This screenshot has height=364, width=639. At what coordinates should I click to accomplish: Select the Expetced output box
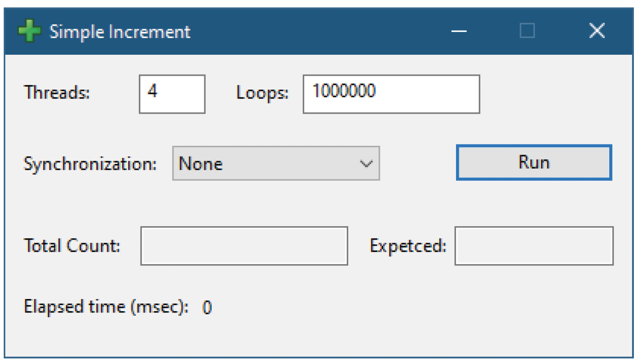click(x=534, y=246)
